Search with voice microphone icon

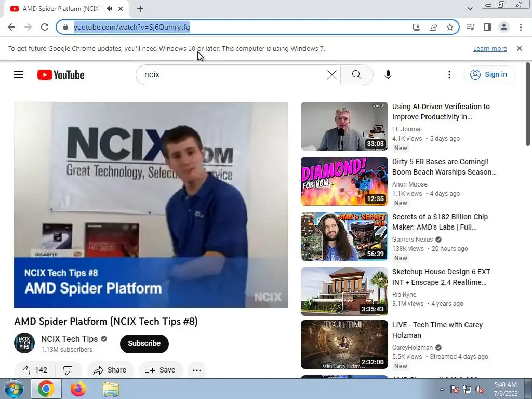(388, 75)
